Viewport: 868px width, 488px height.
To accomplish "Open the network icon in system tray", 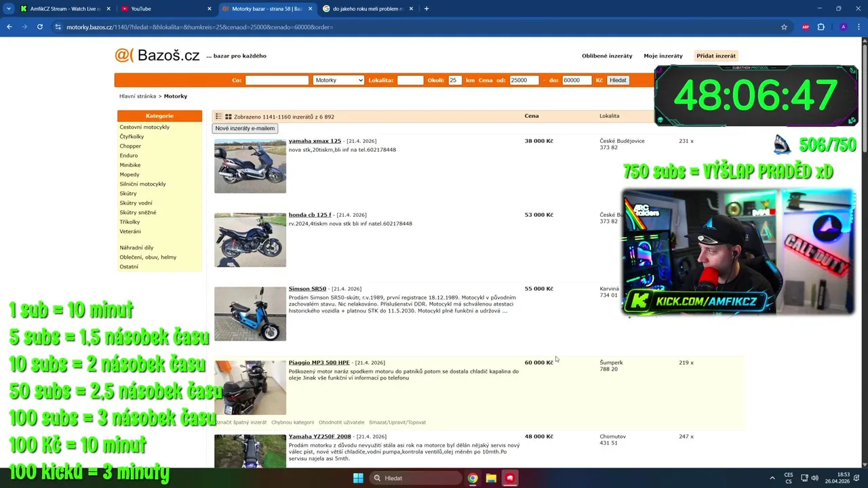I will pos(804,478).
